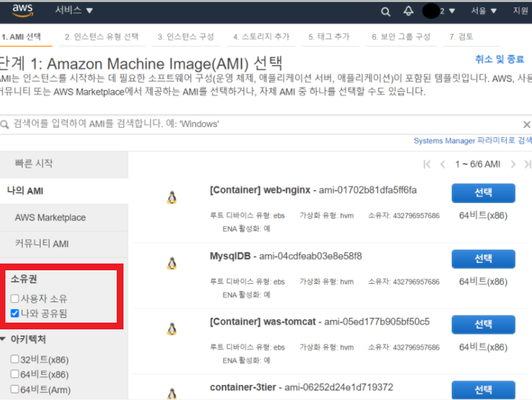Viewport: 532px width, 400px height.
Task: Open the 빠른 시작 AMI category
Action: click(64, 164)
